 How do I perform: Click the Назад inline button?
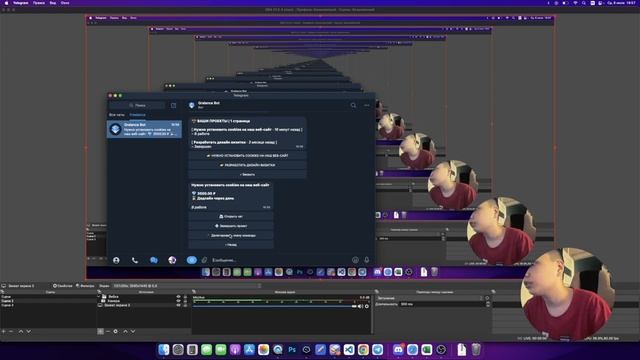pos(231,245)
